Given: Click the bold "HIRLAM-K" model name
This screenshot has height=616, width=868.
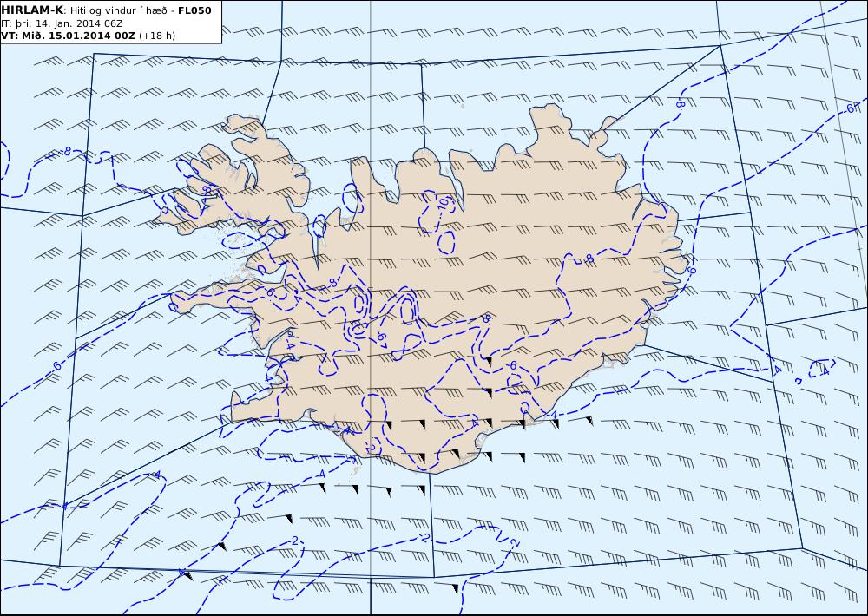Looking at the screenshot, I should (x=32, y=10).
